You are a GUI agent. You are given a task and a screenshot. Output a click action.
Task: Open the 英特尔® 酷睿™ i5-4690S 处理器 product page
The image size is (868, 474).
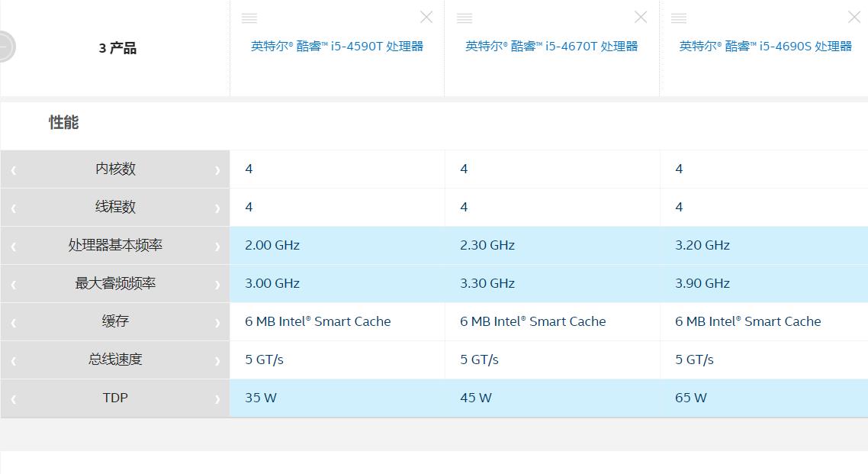coord(766,46)
